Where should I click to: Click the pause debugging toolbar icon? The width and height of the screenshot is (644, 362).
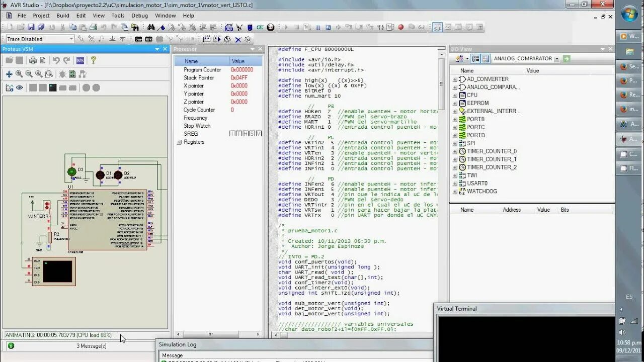[x=318, y=27]
